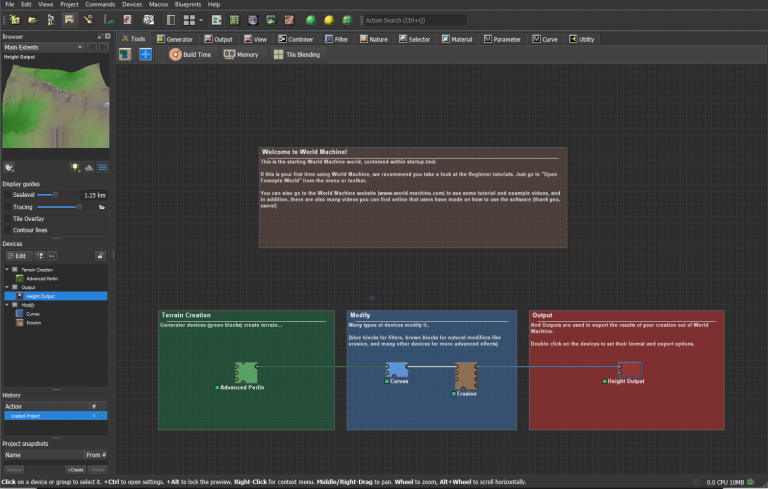Toggle the Tile Overlay checkbox
Image resolution: width=768 pixels, height=489 pixels.
pos(7,218)
